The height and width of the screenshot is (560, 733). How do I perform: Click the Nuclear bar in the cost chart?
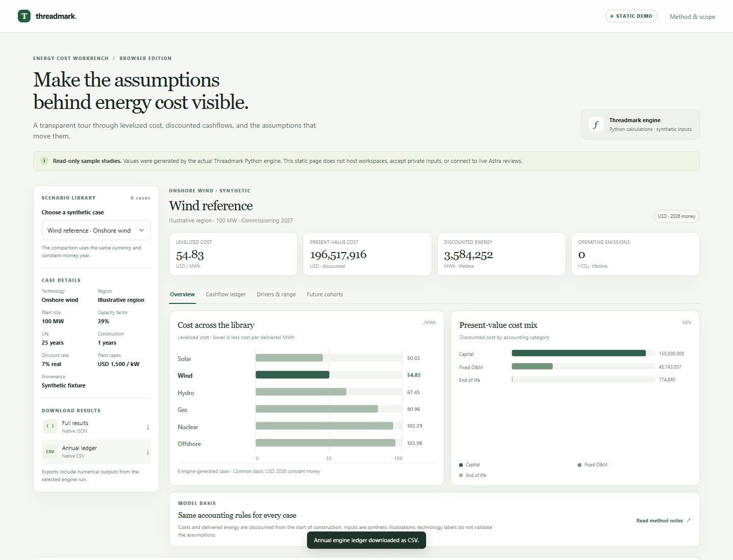324,426
